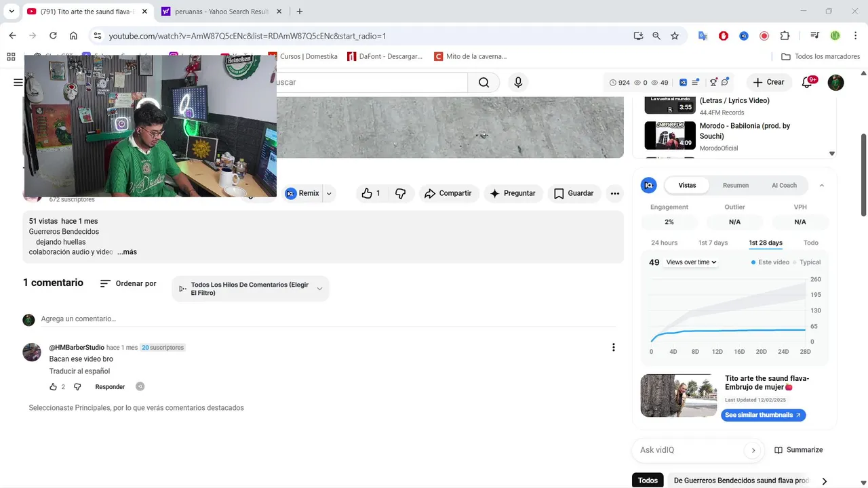Go back to the previous page
This screenshot has width=868, height=488.
tap(12, 36)
